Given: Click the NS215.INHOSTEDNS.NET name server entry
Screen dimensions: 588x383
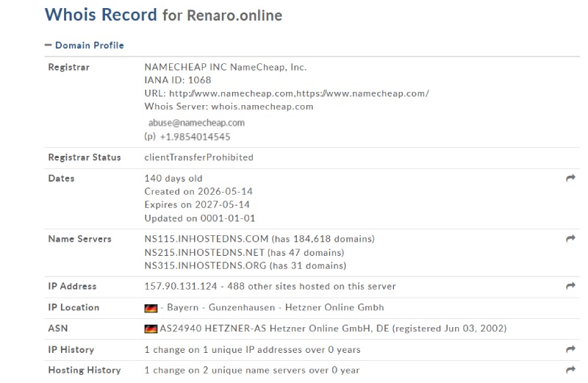Looking at the screenshot, I should click(244, 252).
